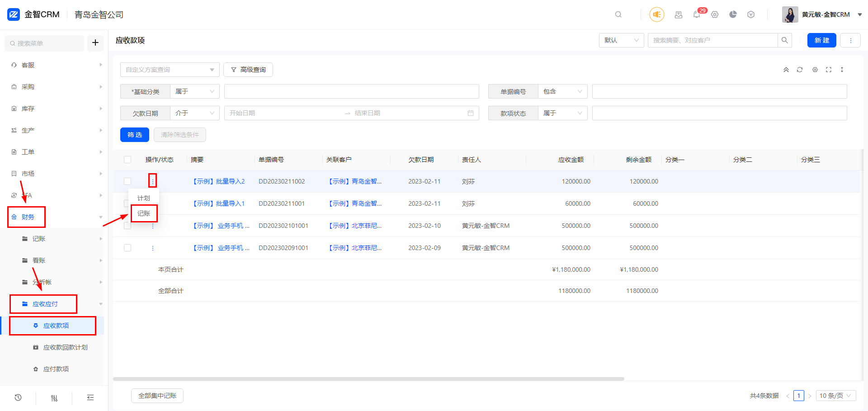Image resolution: width=868 pixels, height=411 pixels.
Task: Check the box for 批量导入2 row
Action: click(x=127, y=181)
